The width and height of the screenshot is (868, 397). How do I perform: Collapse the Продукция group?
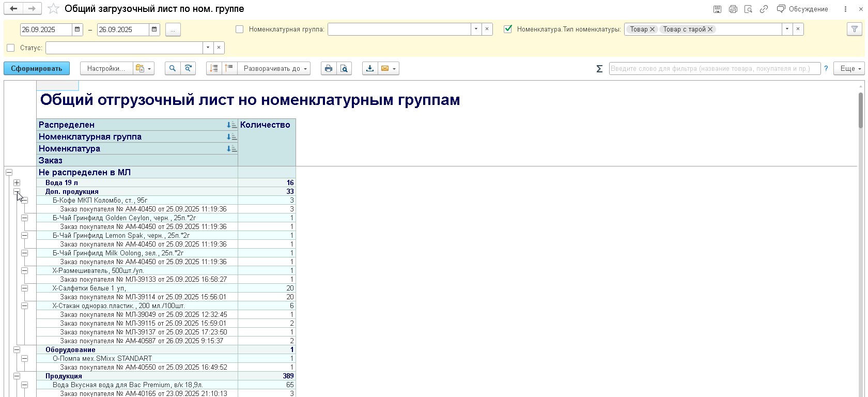(17, 376)
